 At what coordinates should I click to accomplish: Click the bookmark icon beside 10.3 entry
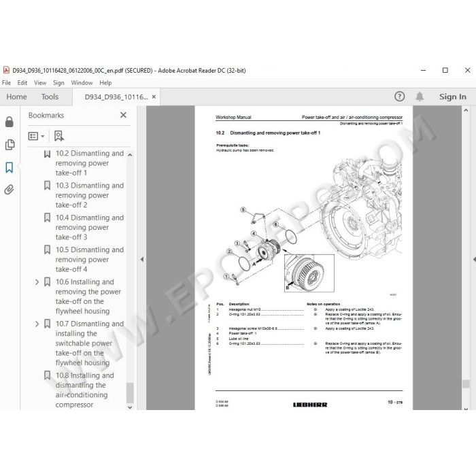(48, 186)
